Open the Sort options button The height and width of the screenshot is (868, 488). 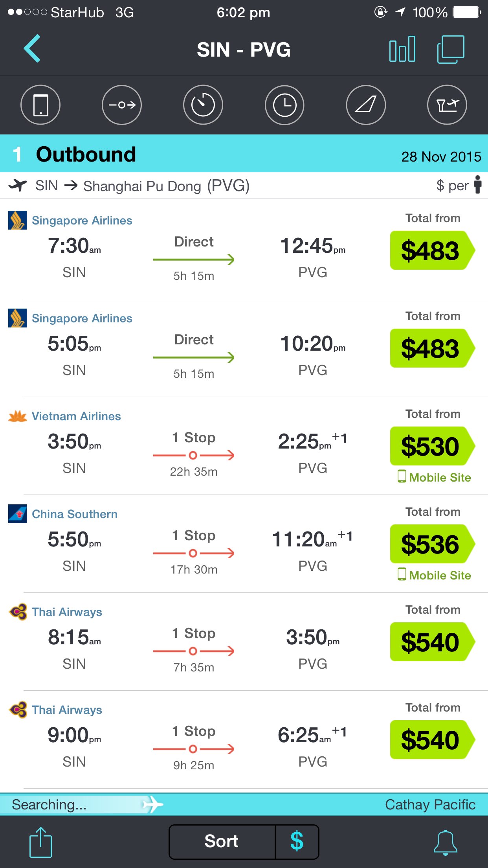[222, 842]
